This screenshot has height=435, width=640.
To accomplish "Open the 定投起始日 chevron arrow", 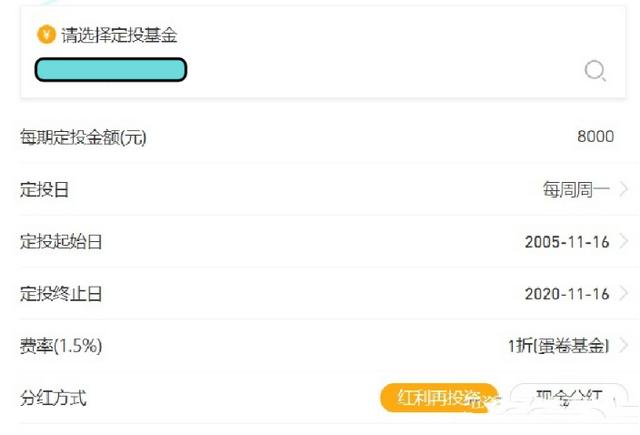I will coord(623,241).
